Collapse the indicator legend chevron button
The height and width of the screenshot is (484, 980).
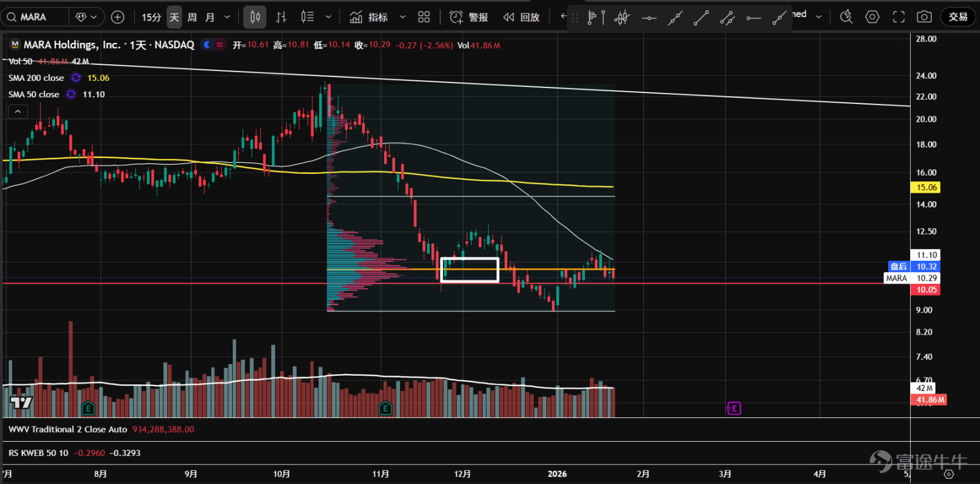tap(18, 111)
